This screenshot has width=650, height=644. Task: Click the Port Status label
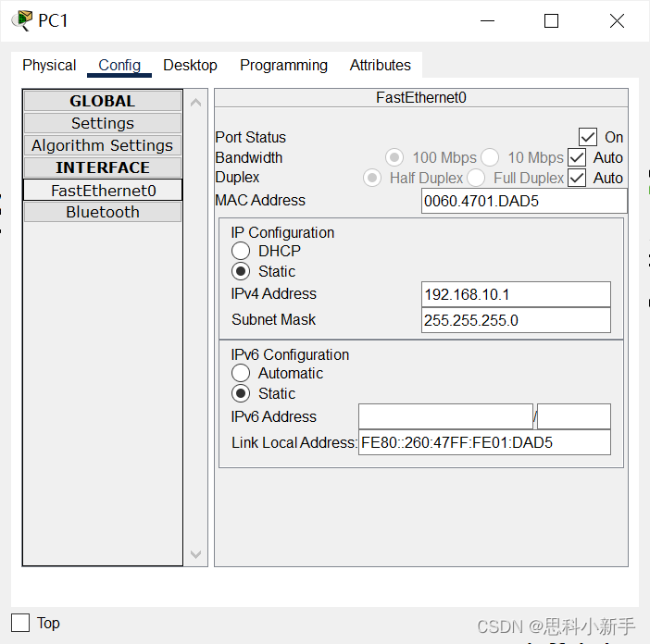click(x=250, y=137)
